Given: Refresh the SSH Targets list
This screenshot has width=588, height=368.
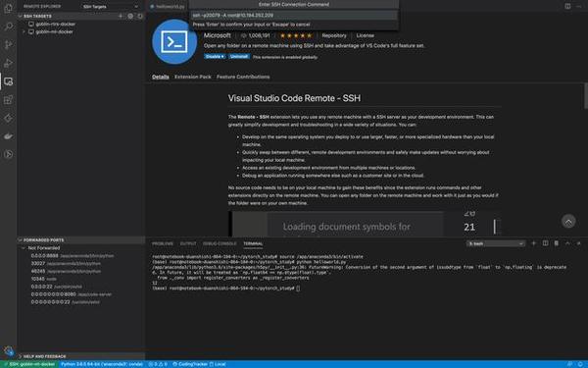Looking at the screenshot, I should click(140, 16).
